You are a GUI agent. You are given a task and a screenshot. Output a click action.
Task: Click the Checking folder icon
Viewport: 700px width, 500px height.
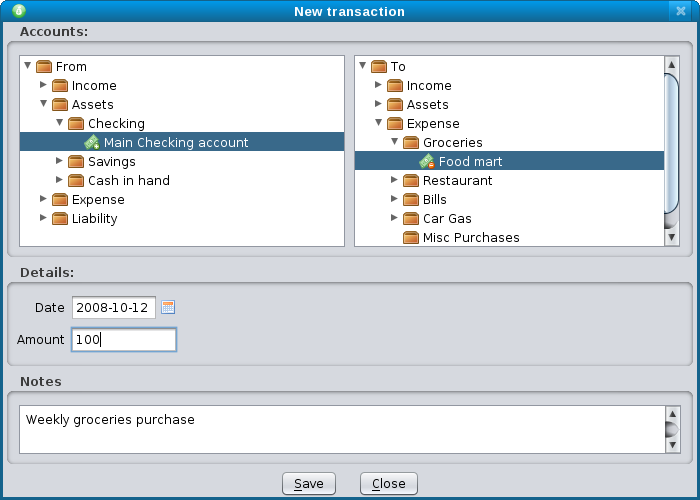(76, 123)
